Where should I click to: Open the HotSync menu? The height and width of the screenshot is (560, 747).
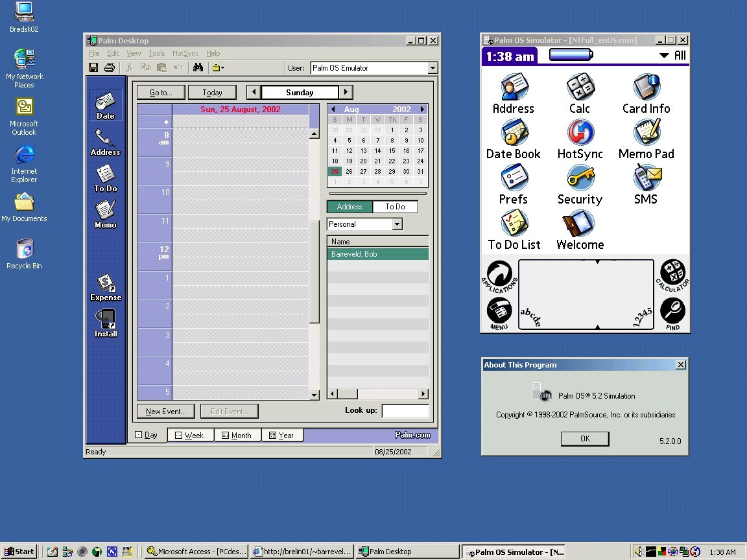pos(185,53)
